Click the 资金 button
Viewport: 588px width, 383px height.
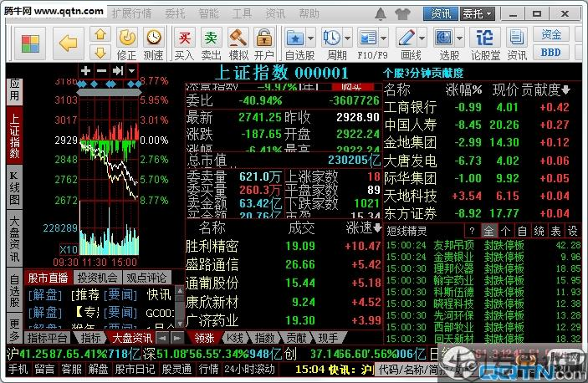click(551, 35)
